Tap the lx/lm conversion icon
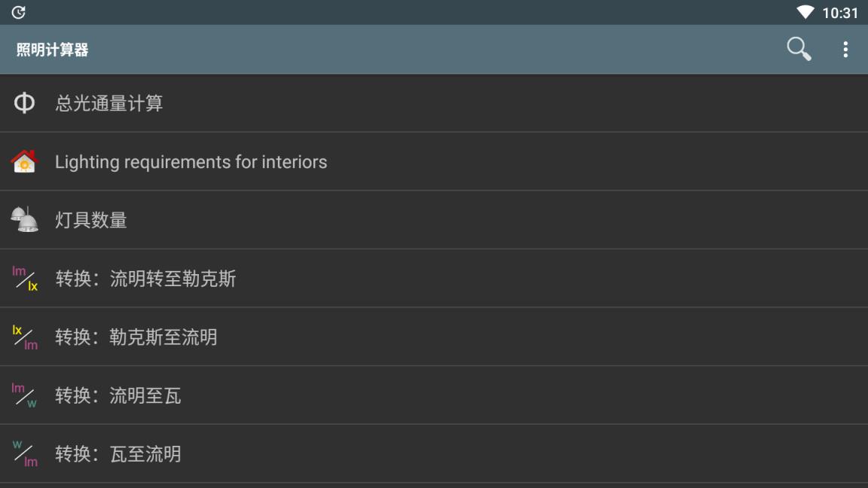This screenshot has height=488, width=868. 24,337
